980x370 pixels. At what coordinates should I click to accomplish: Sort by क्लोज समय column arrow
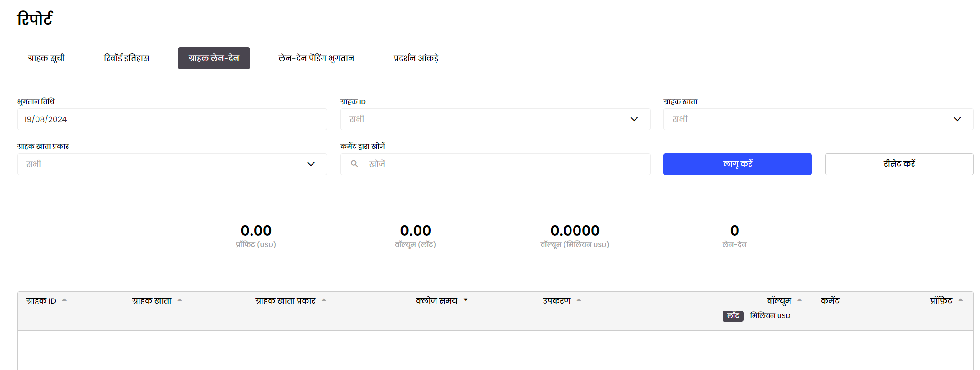(466, 300)
